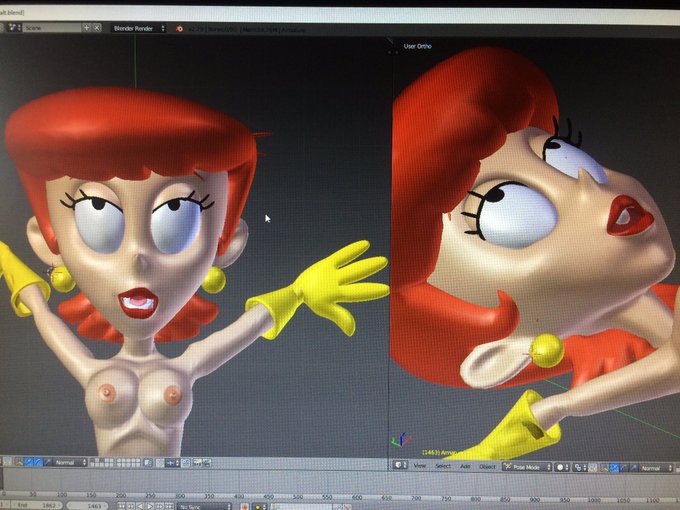The image size is (680, 510).
Task: Click the End frame field in timeline
Action: tap(37, 505)
